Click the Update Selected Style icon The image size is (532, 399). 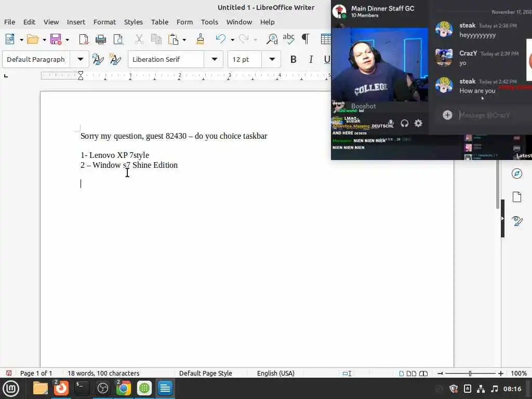pyautogui.click(x=98, y=59)
